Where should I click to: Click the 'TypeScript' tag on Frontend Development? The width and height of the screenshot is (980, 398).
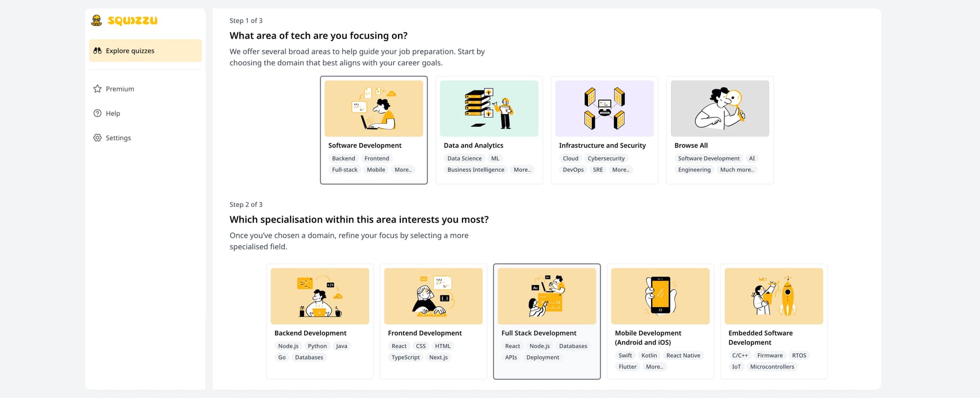pyautogui.click(x=405, y=357)
